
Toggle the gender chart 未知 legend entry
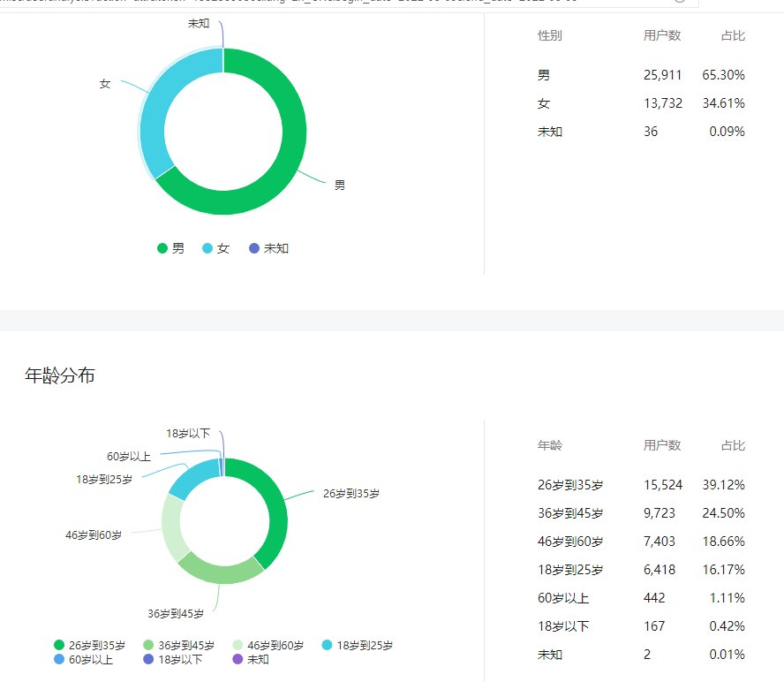[x=268, y=248]
